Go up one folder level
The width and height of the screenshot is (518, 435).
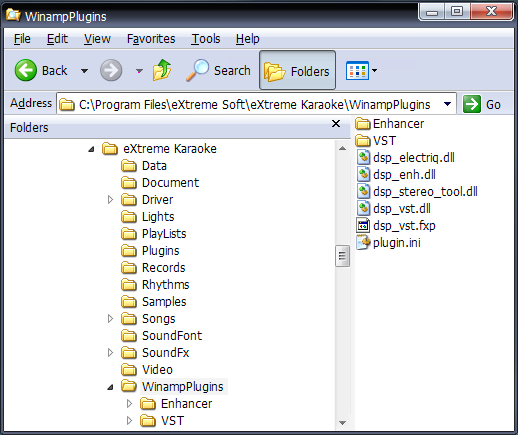tap(162, 70)
